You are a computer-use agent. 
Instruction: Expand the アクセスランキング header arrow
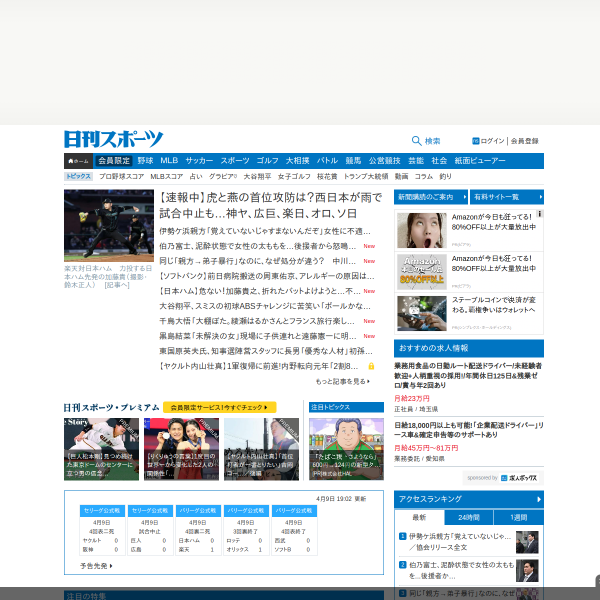tap(539, 499)
